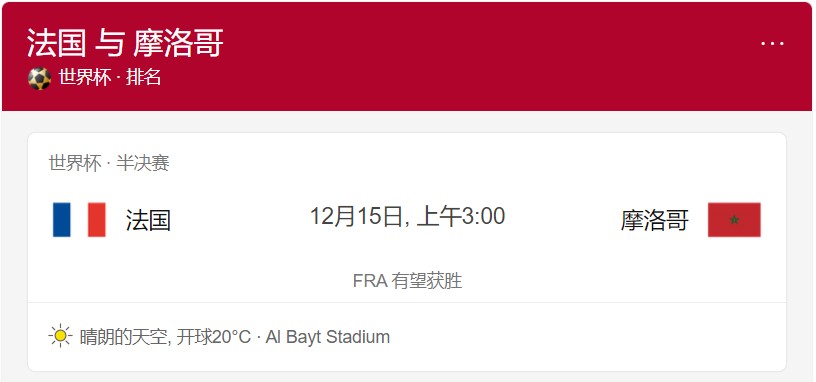Click the green star on Morocco flag
816x382 pixels.
click(x=734, y=220)
